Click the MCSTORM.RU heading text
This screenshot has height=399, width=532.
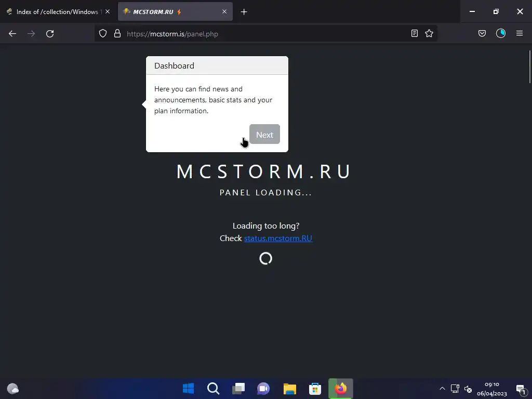click(263, 171)
